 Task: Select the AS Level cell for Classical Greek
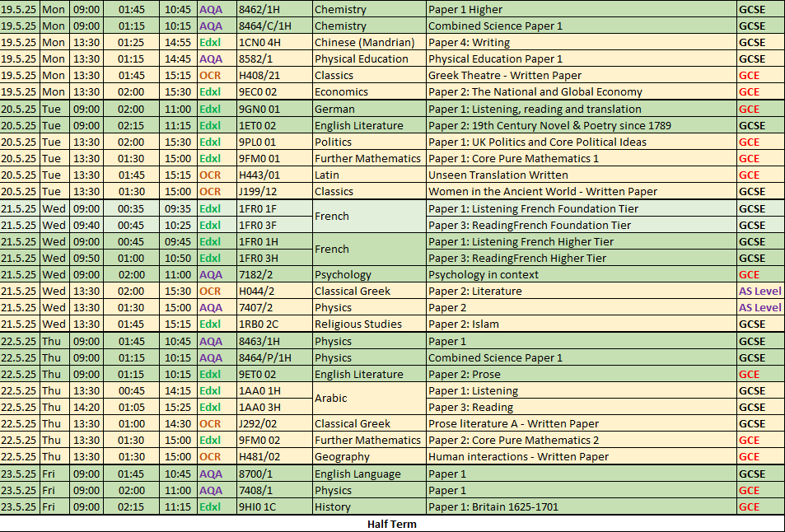[x=759, y=291]
